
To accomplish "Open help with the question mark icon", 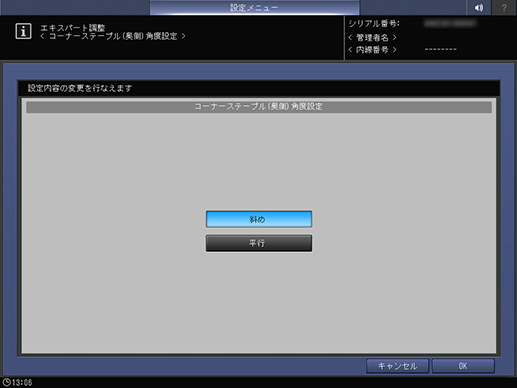I will [x=504, y=7].
